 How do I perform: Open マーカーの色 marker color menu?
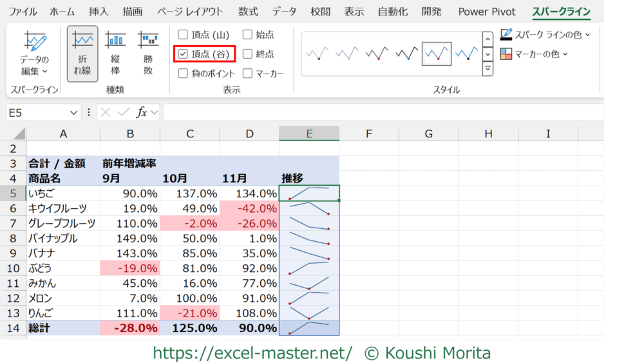click(x=535, y=54)
